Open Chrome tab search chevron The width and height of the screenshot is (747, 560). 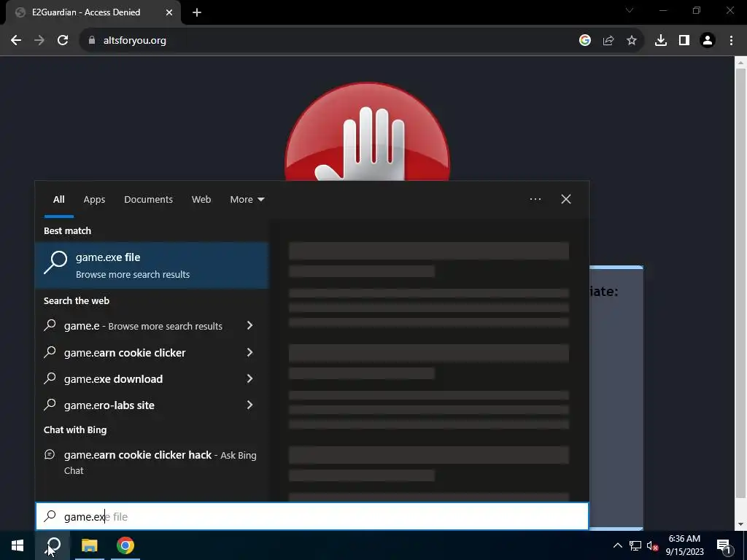630,10
